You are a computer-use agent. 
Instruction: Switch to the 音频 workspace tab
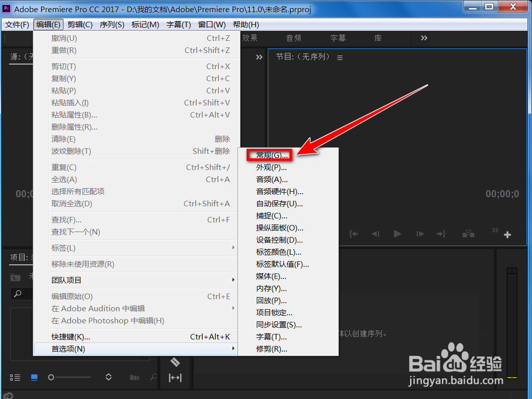(x=294, y=38)
